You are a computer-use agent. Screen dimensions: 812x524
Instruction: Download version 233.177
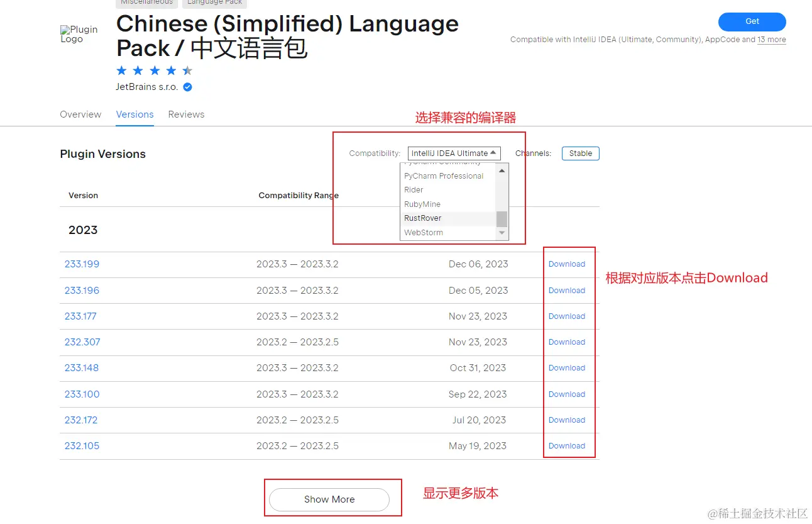[x=566, y=316]
